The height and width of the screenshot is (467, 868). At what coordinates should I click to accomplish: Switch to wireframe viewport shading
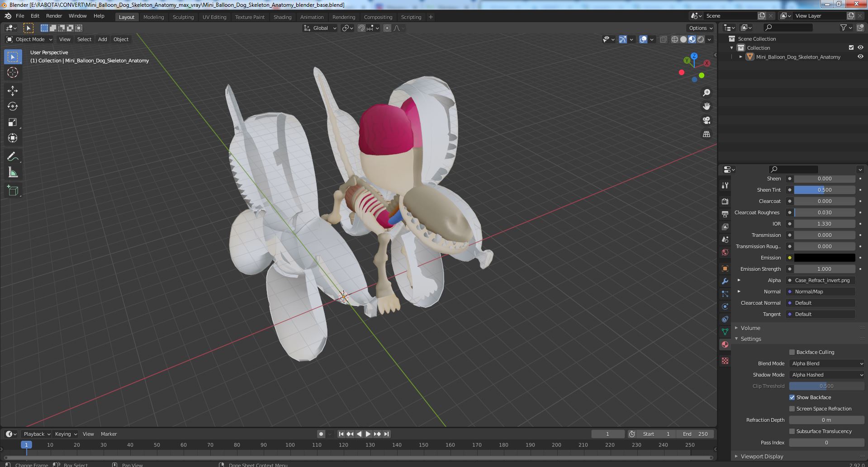point(675,39)
